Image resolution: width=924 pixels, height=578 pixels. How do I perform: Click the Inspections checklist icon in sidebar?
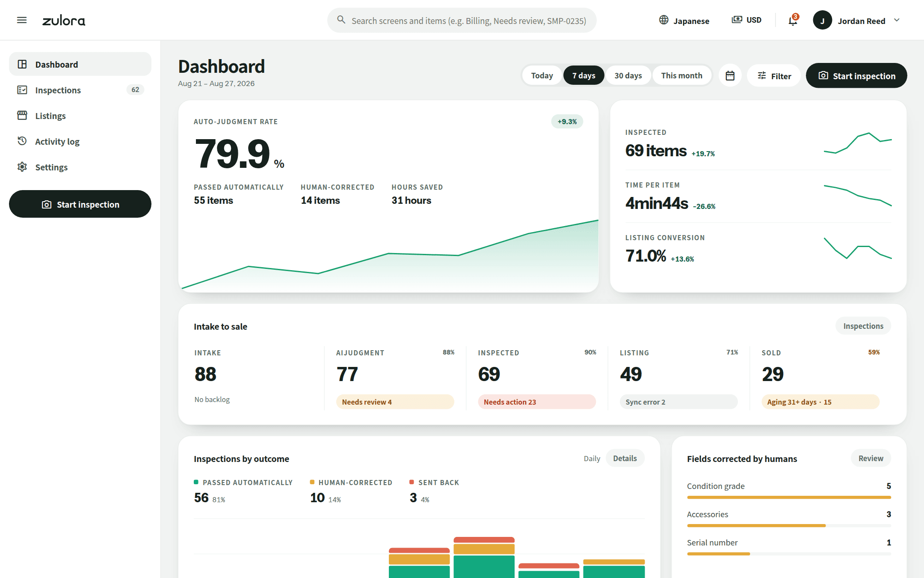point(22,90)
